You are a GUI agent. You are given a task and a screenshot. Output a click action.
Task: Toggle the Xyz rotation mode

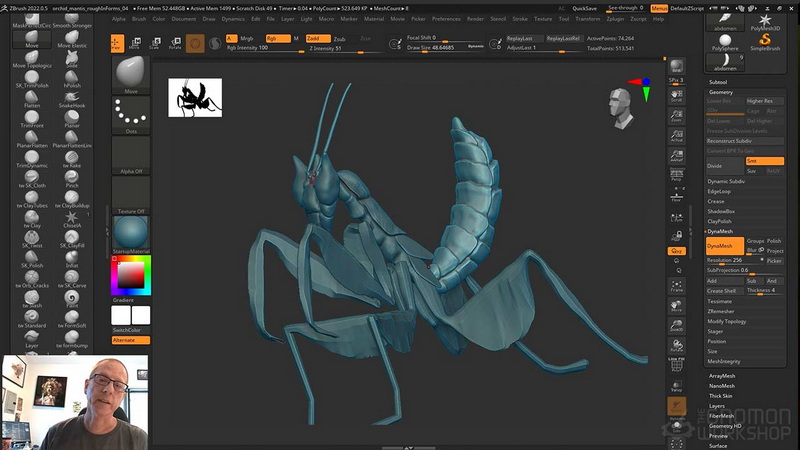677,251
